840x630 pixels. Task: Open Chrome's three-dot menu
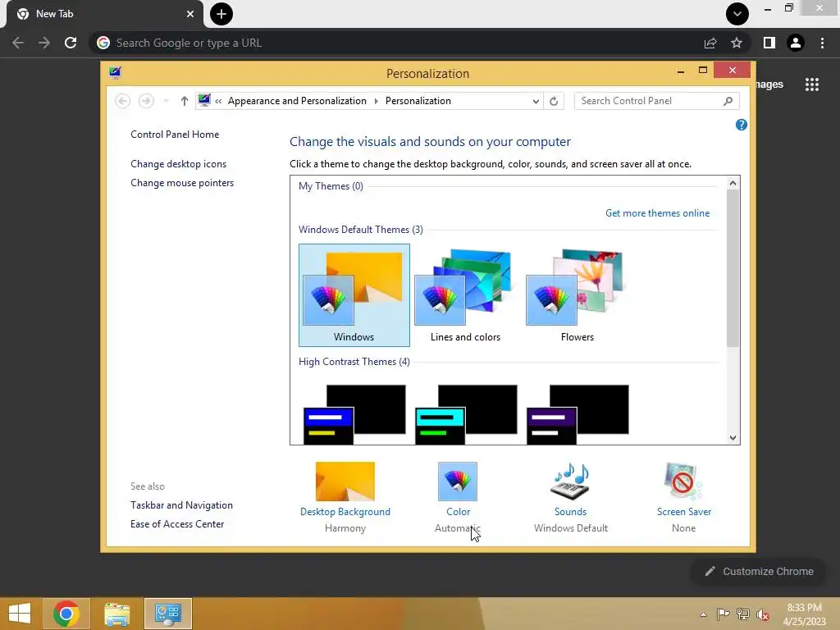[822, 43]
